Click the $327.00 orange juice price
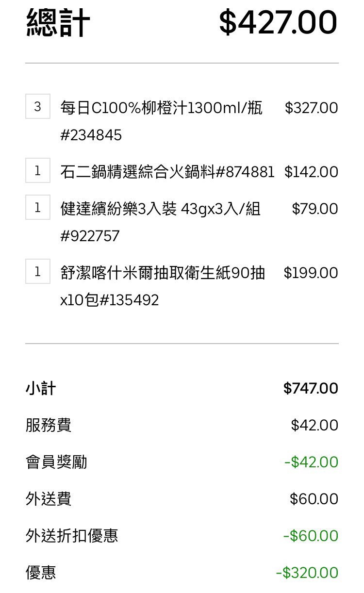 (x=311, y=108)
